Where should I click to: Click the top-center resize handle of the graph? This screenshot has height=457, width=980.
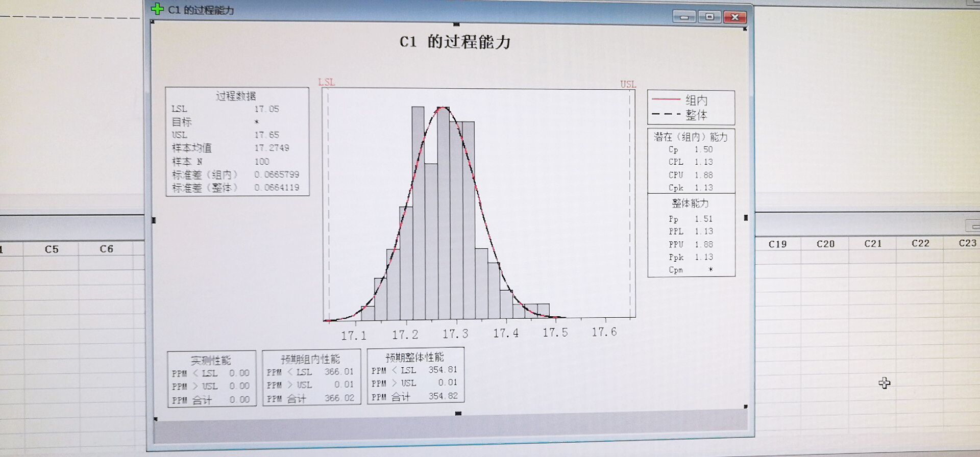tap(456, 24)
